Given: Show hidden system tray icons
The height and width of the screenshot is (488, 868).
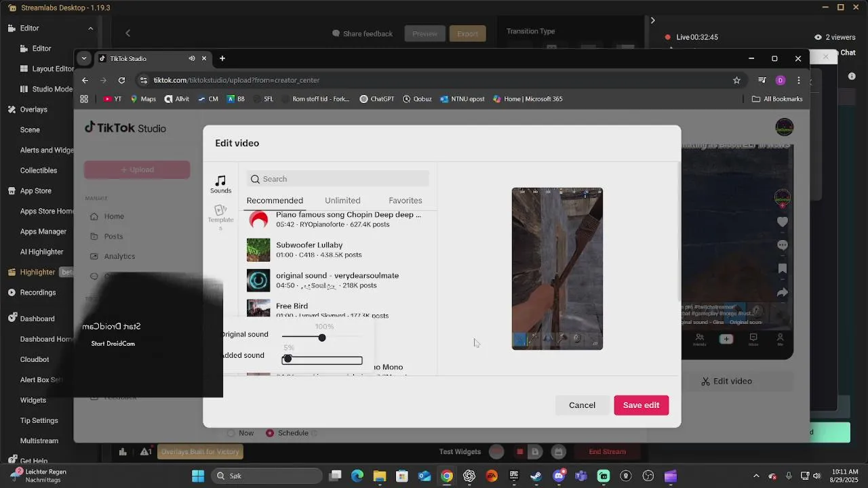Looking at the screenshot, I should (757, 476).
